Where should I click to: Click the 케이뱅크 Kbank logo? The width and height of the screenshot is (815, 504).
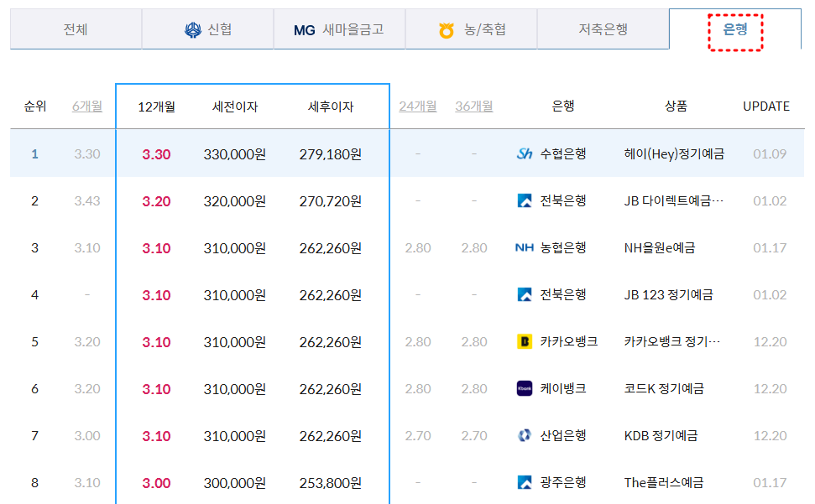tap(525, 388)
